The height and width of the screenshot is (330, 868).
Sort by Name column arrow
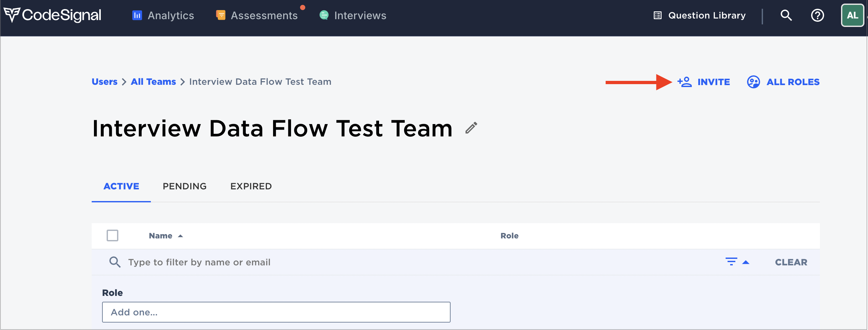[x=180, y=236]
